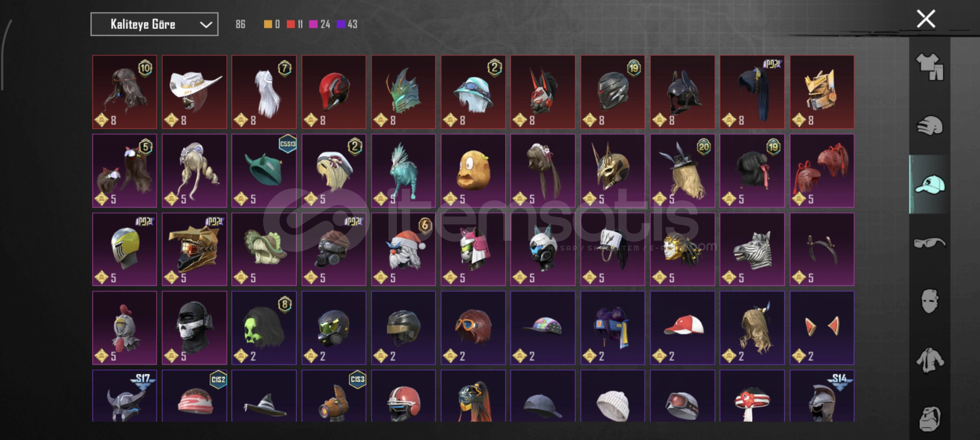The height and width of the screenshot is (440, 980).
Task: Open the Kaliteye Göre sort dropdown
Action: coord(154,24)
